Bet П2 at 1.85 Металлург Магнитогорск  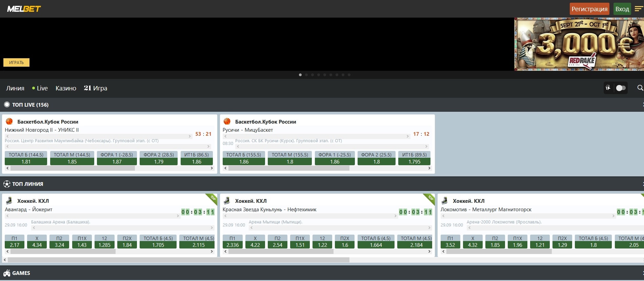495,241
